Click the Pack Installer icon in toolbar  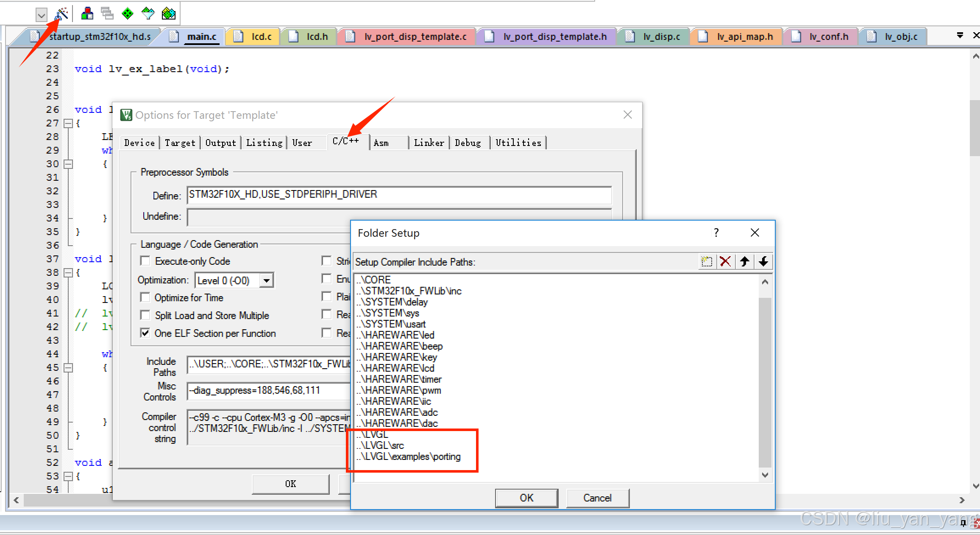click(168, 14)
